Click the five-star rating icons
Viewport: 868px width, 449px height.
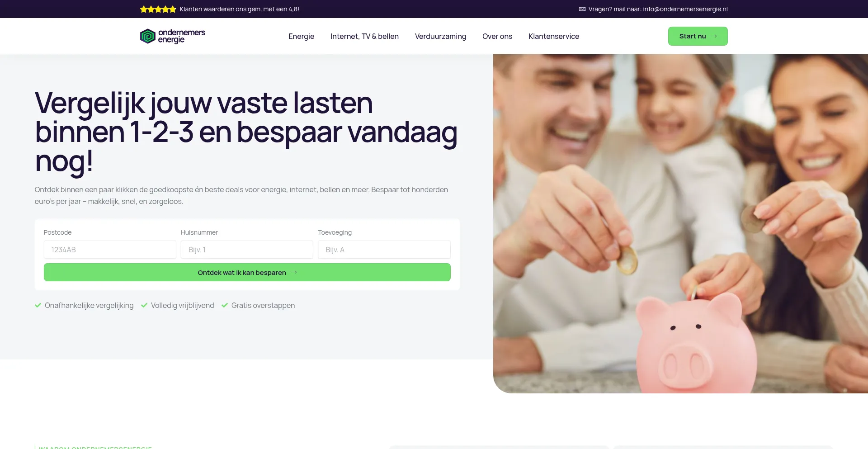158,9
